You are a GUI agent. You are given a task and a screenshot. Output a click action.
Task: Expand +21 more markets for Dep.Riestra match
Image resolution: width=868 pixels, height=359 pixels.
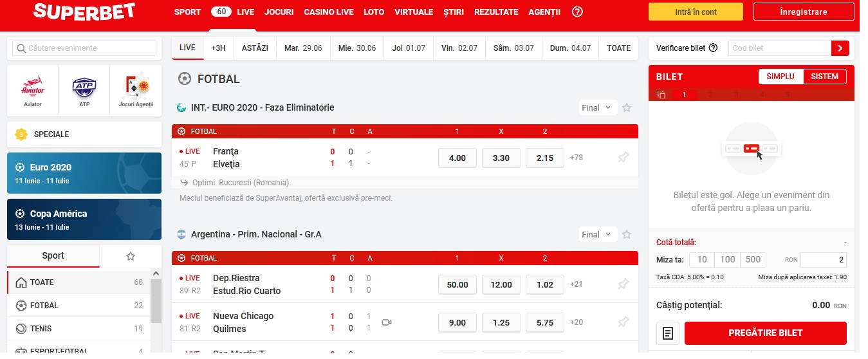coord(577,284)
